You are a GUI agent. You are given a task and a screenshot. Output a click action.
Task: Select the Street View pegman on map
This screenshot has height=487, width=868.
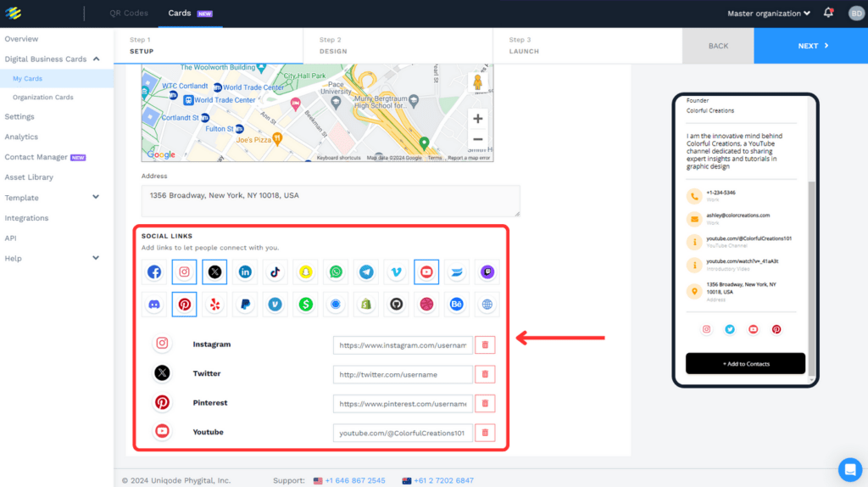tap(477, 82)
